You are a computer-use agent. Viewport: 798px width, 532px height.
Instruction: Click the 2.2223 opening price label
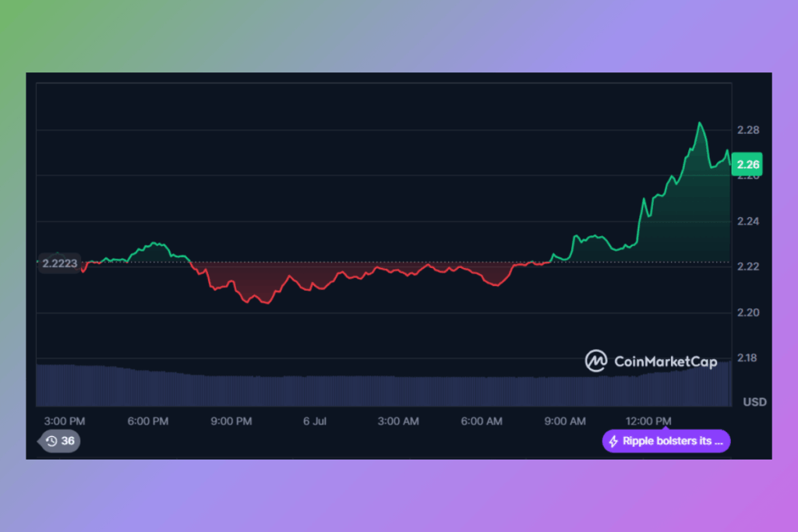(59, 263)
